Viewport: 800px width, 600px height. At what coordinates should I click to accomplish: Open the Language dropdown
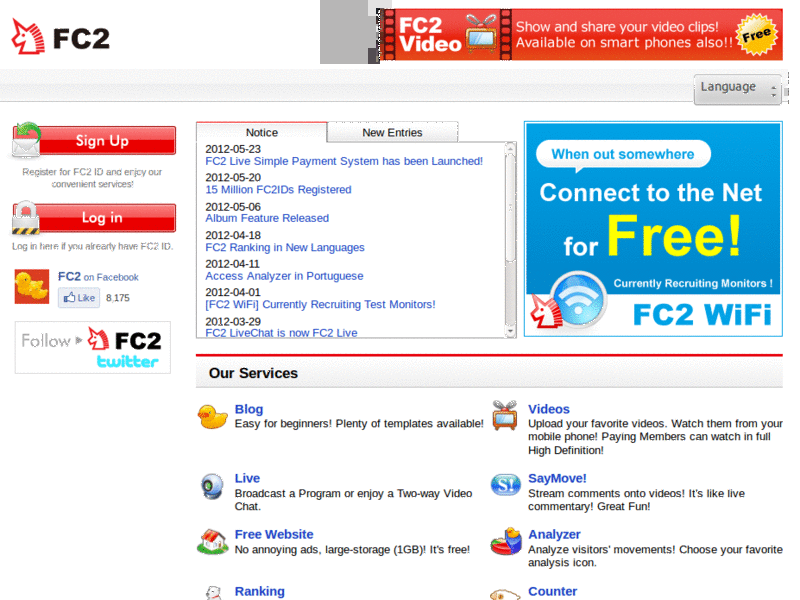[x=737, y=89]
